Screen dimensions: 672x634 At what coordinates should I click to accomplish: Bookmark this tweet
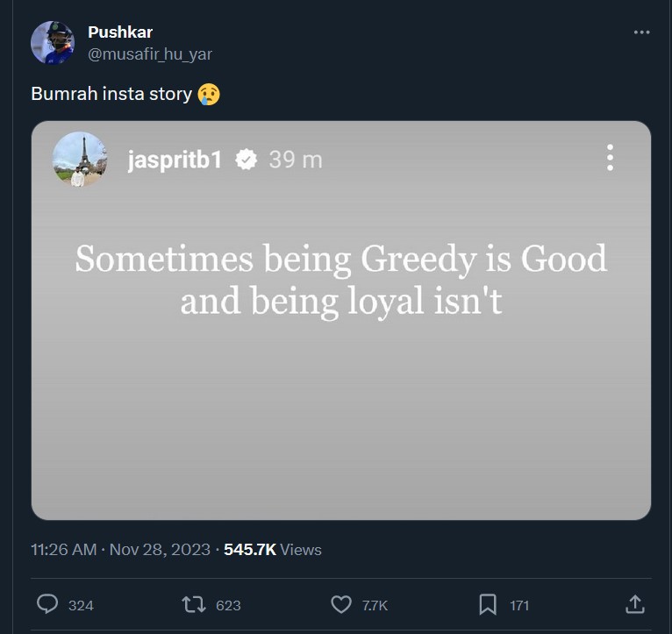click(488, 604)
